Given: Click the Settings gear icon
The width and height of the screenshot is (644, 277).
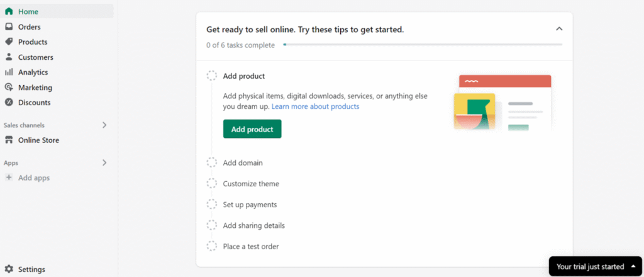Looking at the screenshot, I should point(9,269).
